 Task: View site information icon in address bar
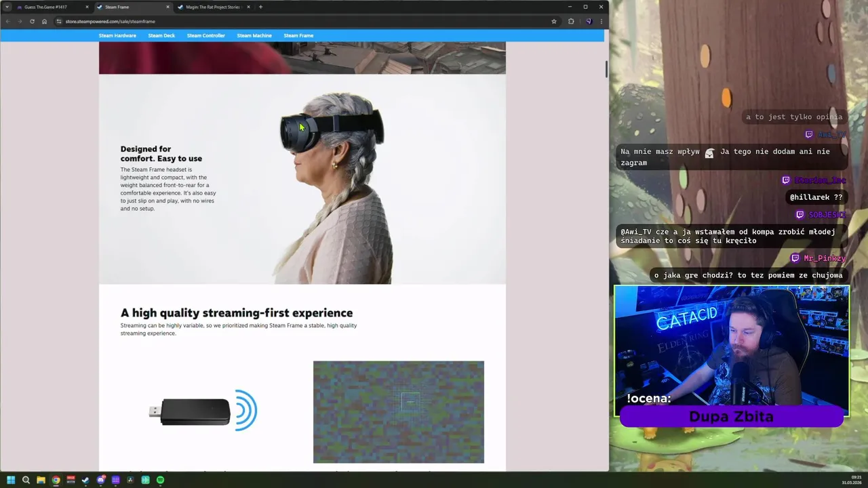point(59,21)
